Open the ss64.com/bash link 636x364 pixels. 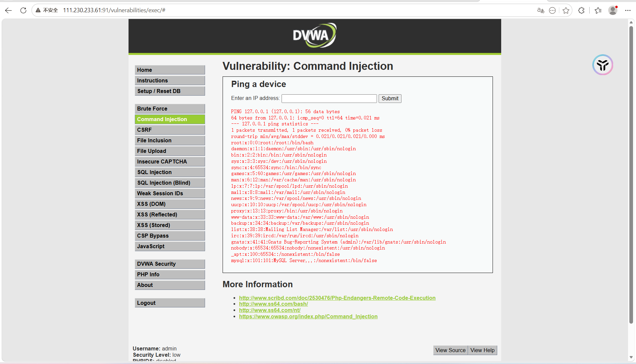[x=274, y=304]
